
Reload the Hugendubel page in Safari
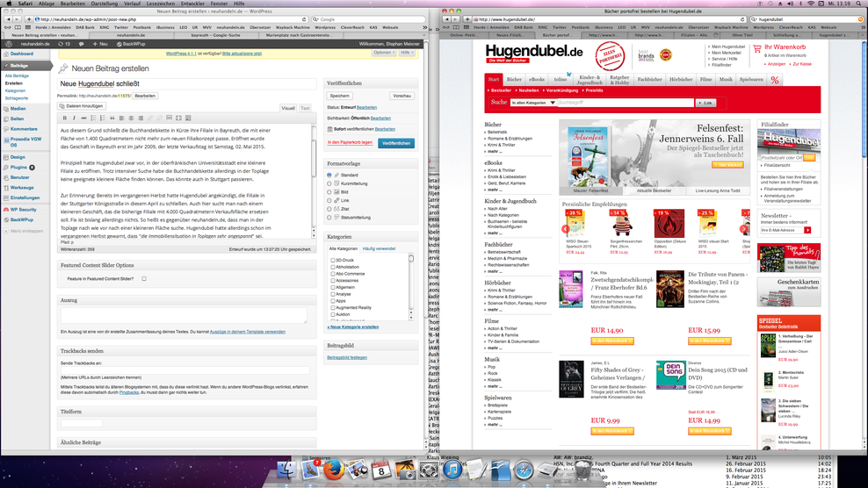click(742, 19)
